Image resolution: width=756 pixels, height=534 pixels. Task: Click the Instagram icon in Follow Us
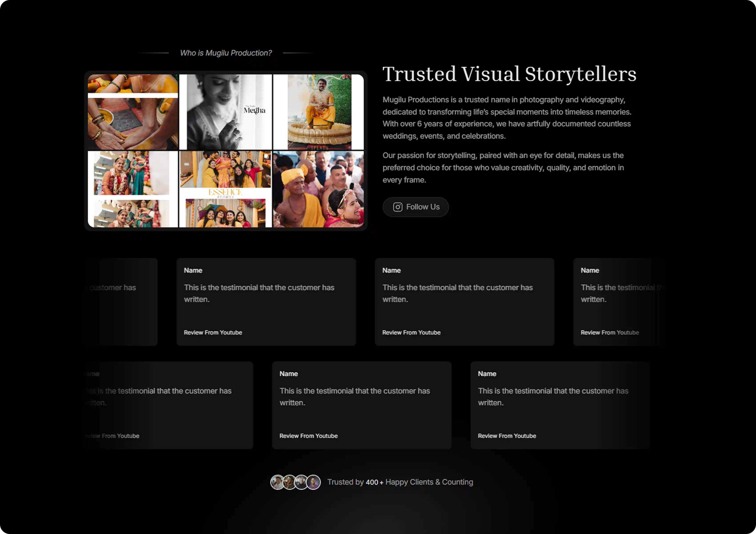coord(397,207)
